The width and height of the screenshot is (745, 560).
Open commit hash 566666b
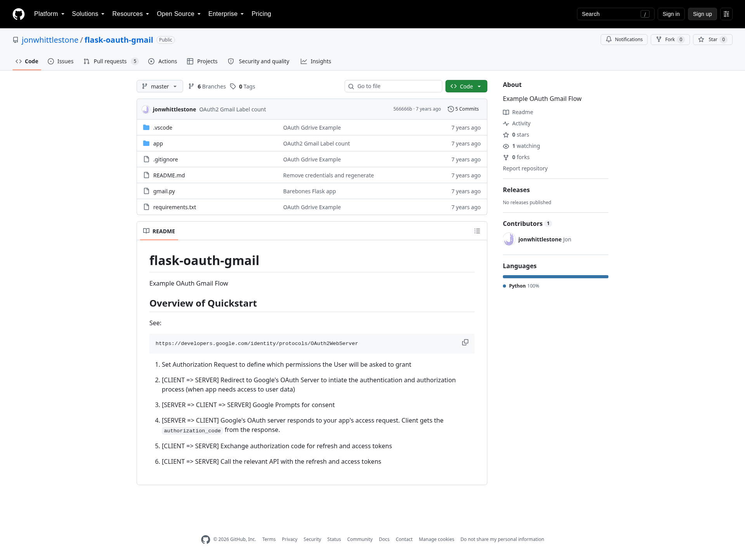click(x=402, y=109)
